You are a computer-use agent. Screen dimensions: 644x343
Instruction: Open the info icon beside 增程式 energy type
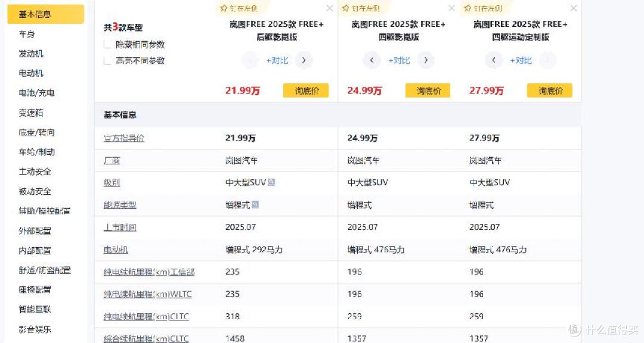click(255, 204)
